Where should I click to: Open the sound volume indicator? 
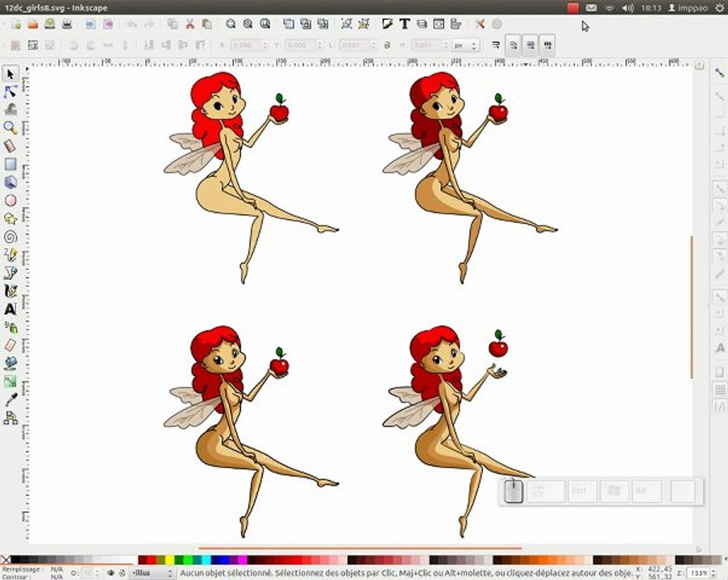point(628,8)
